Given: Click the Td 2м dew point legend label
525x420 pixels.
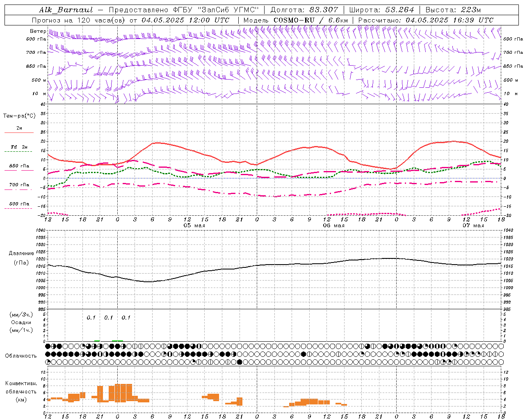Looking at the screenshot, I should pos(19,147).
